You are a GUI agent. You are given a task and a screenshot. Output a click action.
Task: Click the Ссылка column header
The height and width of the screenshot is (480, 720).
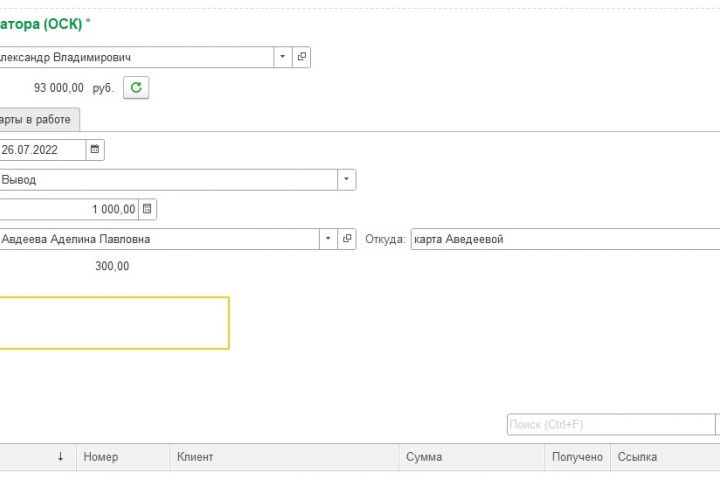[x=637, y=457]
